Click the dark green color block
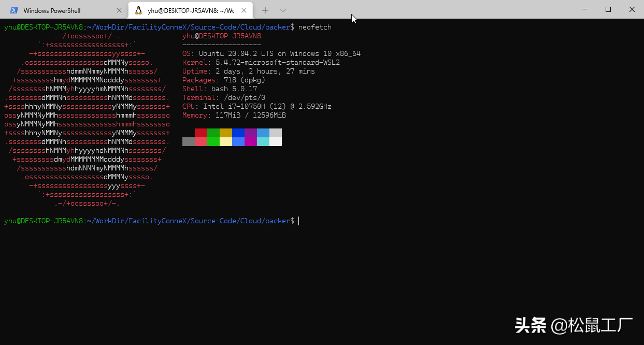This screenshot has width=644, height=345. [x=213, y=133]
